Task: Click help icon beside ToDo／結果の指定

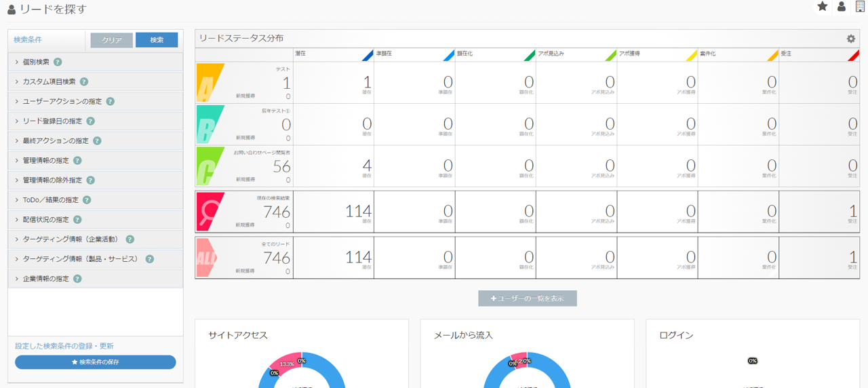Action: (x=87, y=200)
